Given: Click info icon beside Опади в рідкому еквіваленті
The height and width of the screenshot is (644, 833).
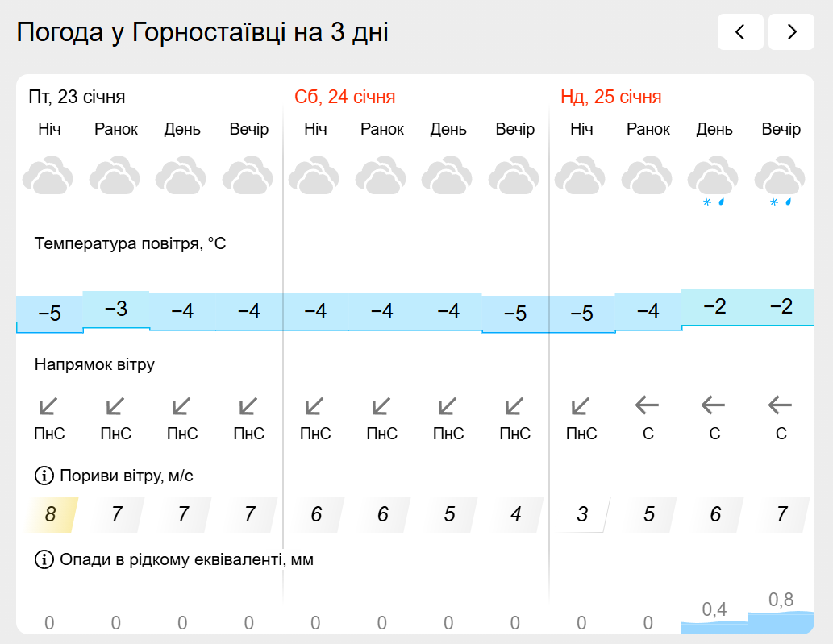Looking at the screenshot, I should tap(44, 559).
